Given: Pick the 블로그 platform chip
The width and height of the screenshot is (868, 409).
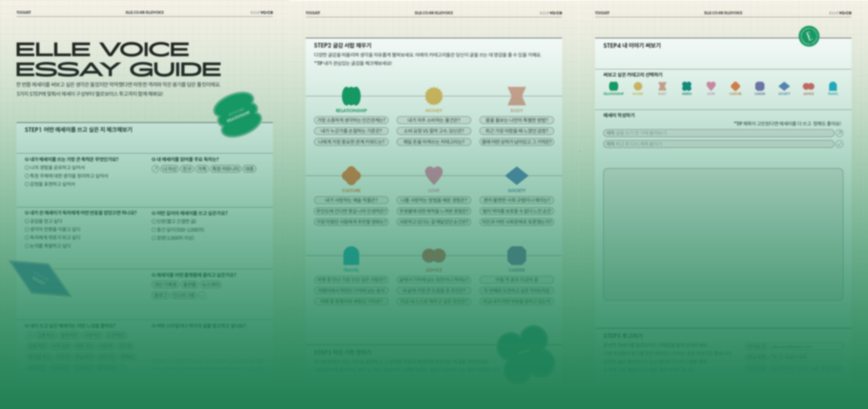Looking at the screenshot, I should click(160, 295).
